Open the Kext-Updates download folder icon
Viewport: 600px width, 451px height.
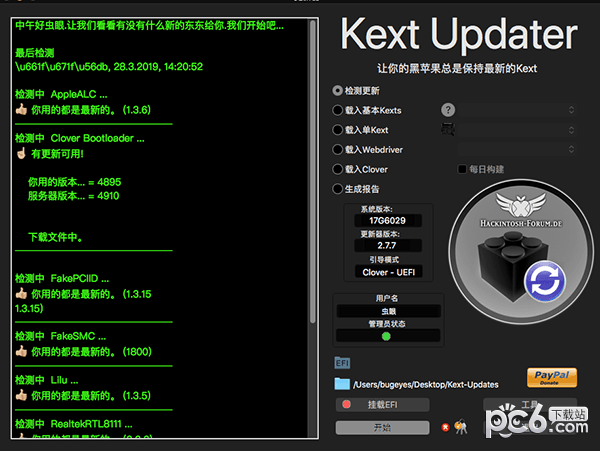point(342,384)
